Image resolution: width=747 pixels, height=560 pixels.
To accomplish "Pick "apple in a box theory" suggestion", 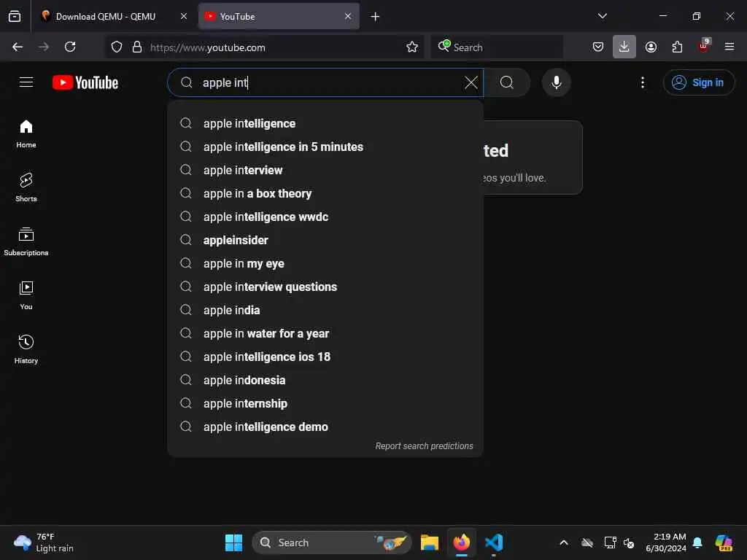I will (325, 193).
